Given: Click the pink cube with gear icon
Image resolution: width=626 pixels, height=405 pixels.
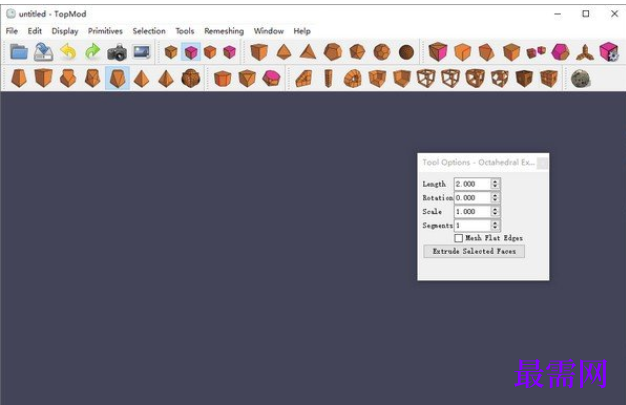Looking at the screenshot, I should (609, 52).
